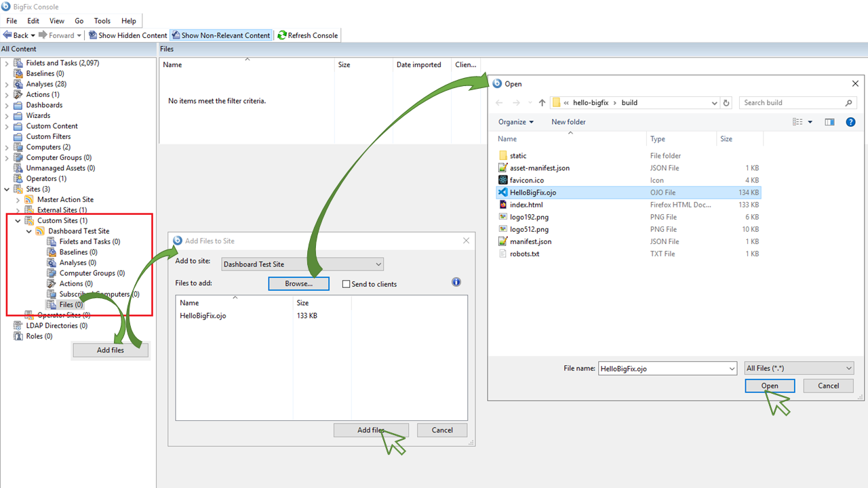Image resolution: width=868 pixels, height=488 pixels.
Task: Expand the address path dropdown in Open dialog
Action: (x=715, y=103)
